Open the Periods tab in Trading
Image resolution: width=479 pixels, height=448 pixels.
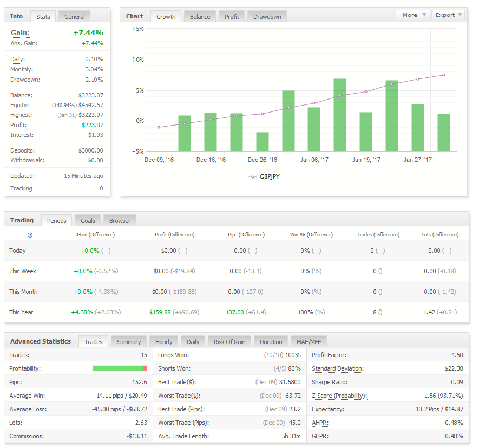[x=56, y=221]
